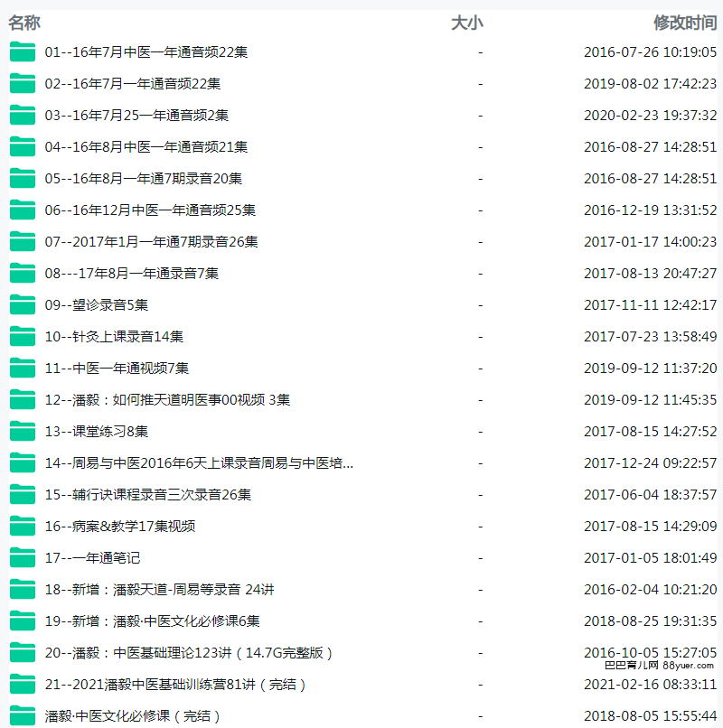This screenshot has width=723, height=728.
Task: Open folder 02--16年7月一年通音频22集
Action: click(133, 83)
